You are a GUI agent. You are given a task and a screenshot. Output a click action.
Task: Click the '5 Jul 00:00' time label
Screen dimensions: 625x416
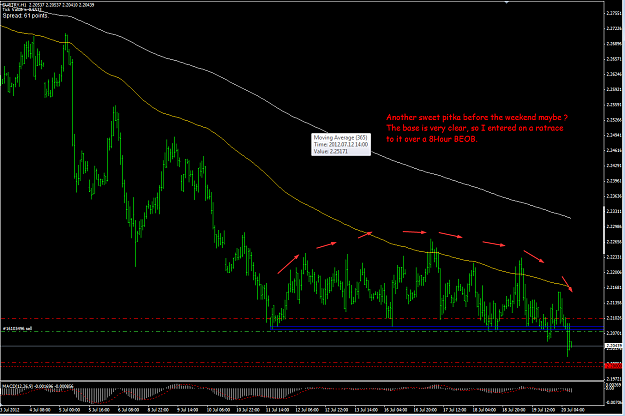69,410
